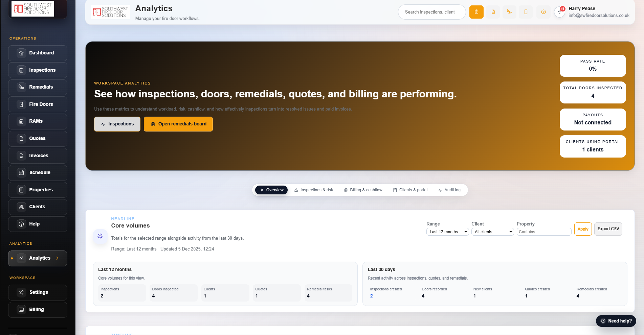Click the help question mark icon in header
This screenshot has width=644, height=335.
pyautogui.click(x=543, y=12)
